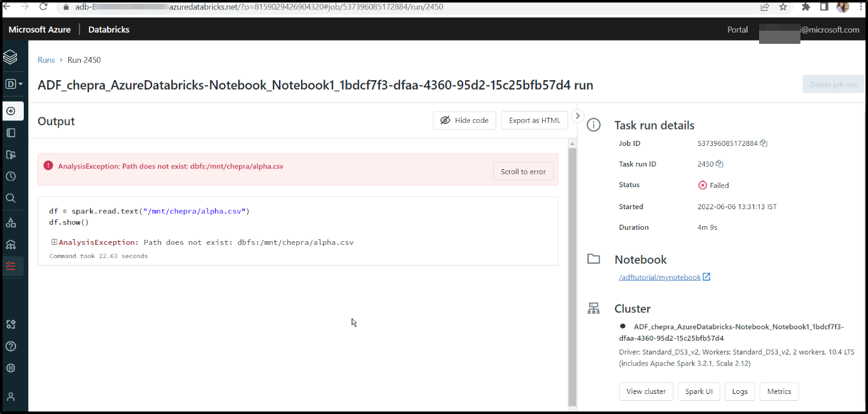Click the user account icon in sidebar
The height and width of the screenshot is (414, 868).
[11, 396]
